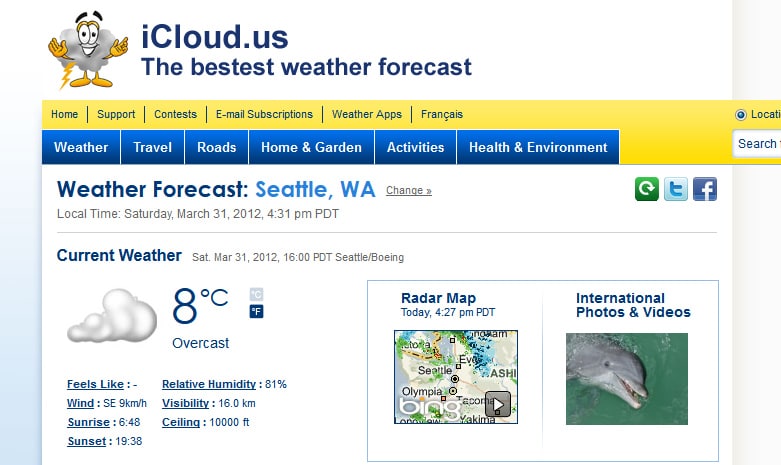
Task: Expand the Home & Garden menu
Action: pos(311,147)
